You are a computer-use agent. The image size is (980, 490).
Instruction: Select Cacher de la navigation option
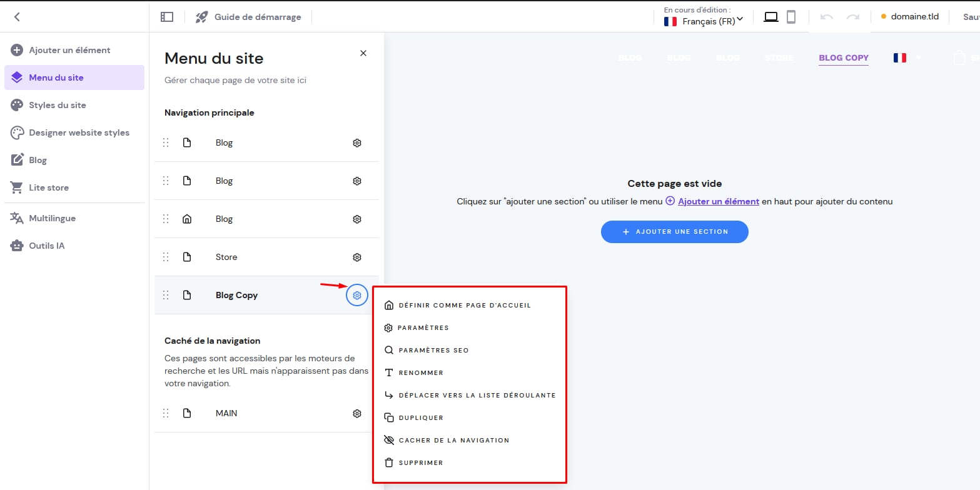tap(453, 440)
